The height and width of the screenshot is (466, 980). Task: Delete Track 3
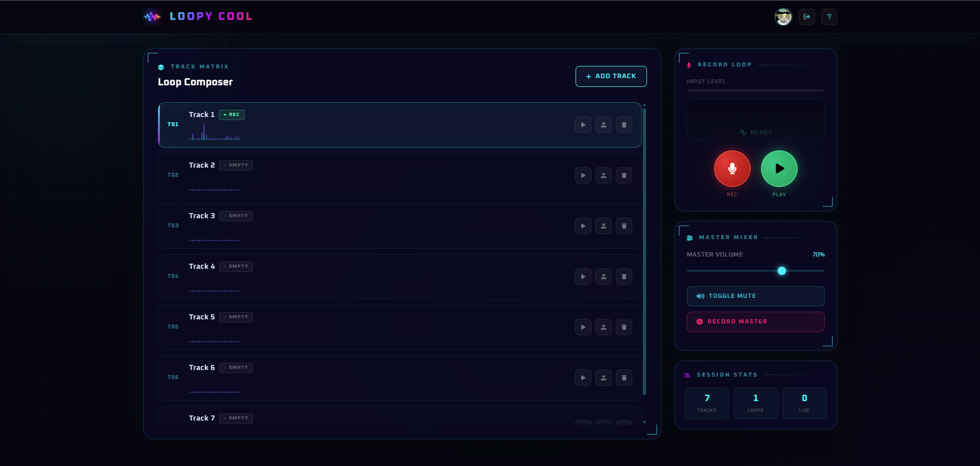tap(624, 226)
